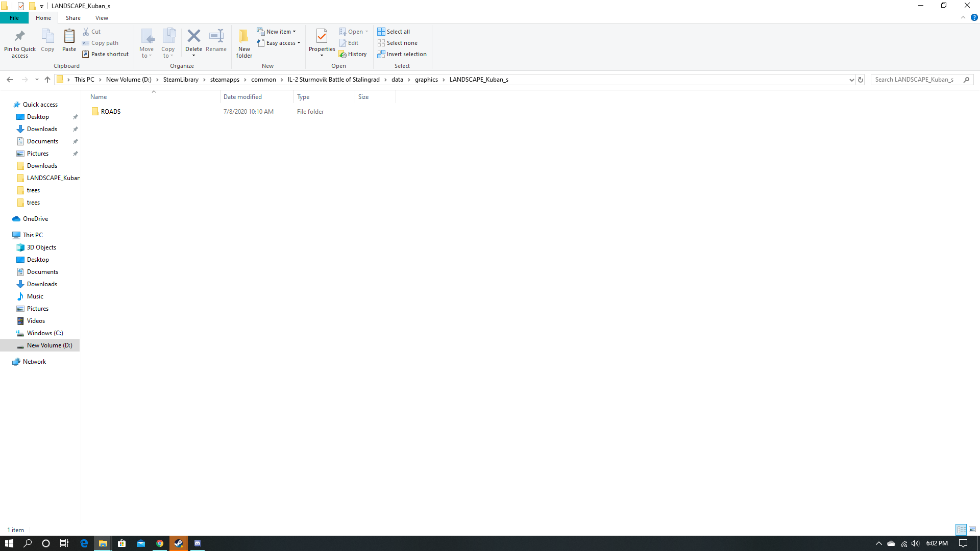980x551 pixels.
Task: Open the volume control in tray
Action: [915, 543]
